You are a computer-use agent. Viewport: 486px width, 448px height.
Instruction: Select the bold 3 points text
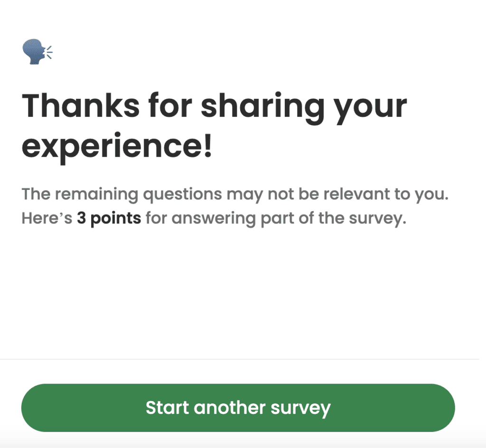[x=108, y=218]
